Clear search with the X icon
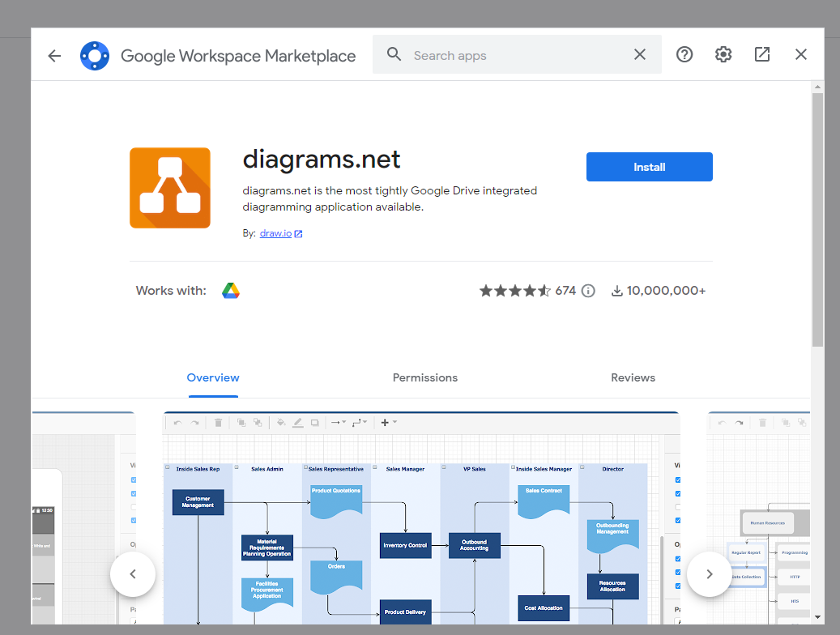 click(640, 54)
